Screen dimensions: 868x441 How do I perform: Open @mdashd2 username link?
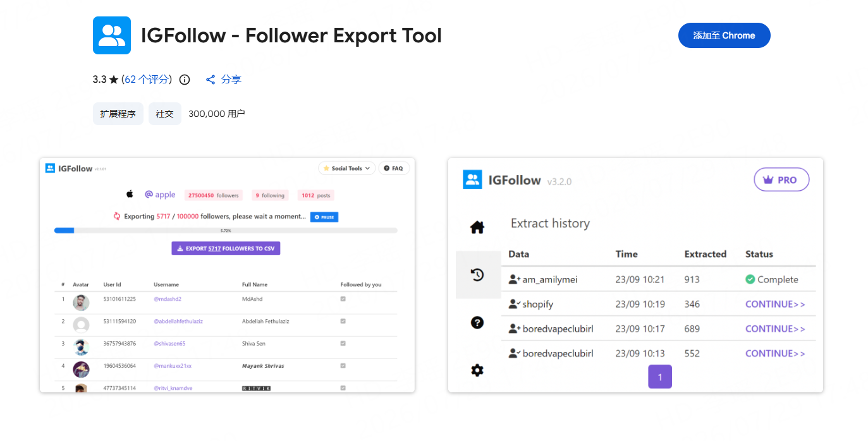168,299
